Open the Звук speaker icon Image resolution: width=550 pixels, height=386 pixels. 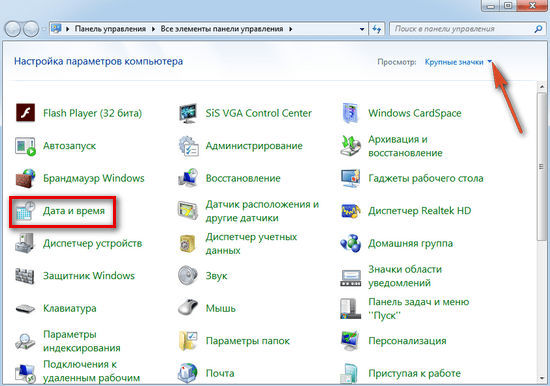pyautogui.click(x=188, y=276)
